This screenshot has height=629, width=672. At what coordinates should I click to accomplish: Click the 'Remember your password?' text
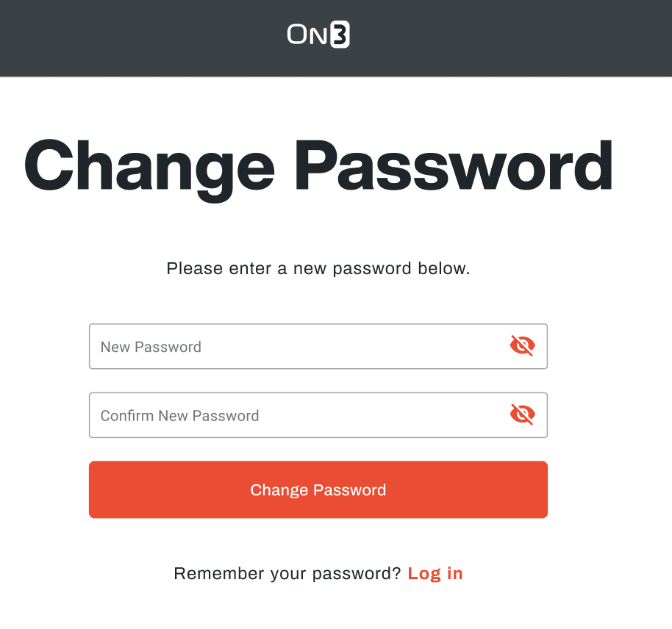pos(287,573)
